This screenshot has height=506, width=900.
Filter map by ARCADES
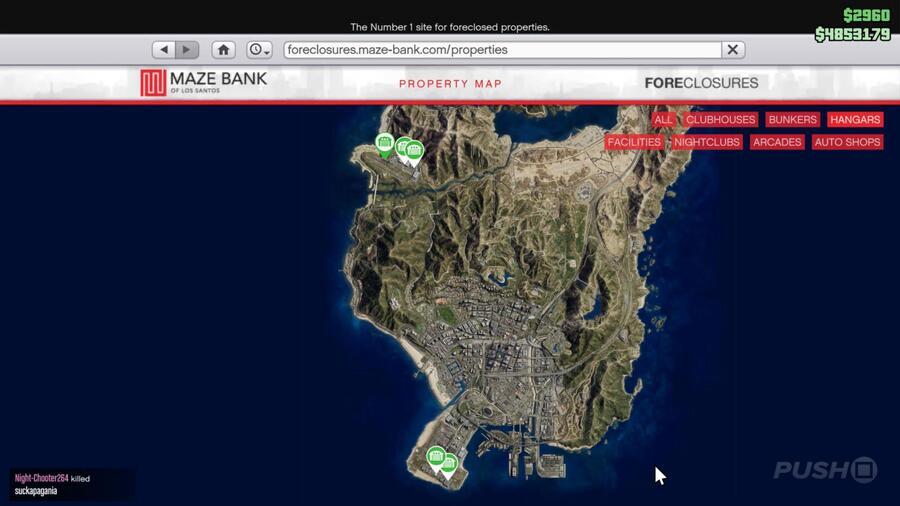tap(777, 142)
